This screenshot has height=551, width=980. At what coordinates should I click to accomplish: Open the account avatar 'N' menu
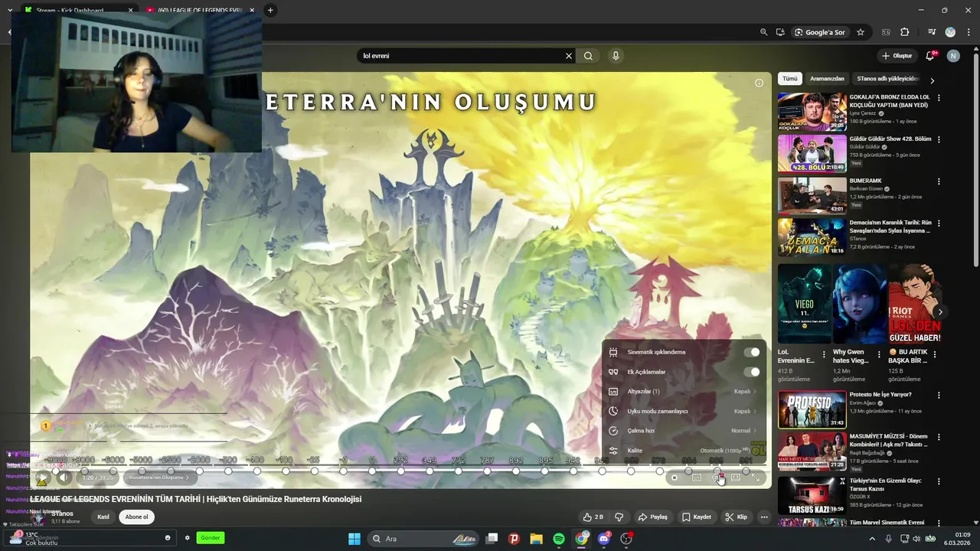tap(953, 56)
